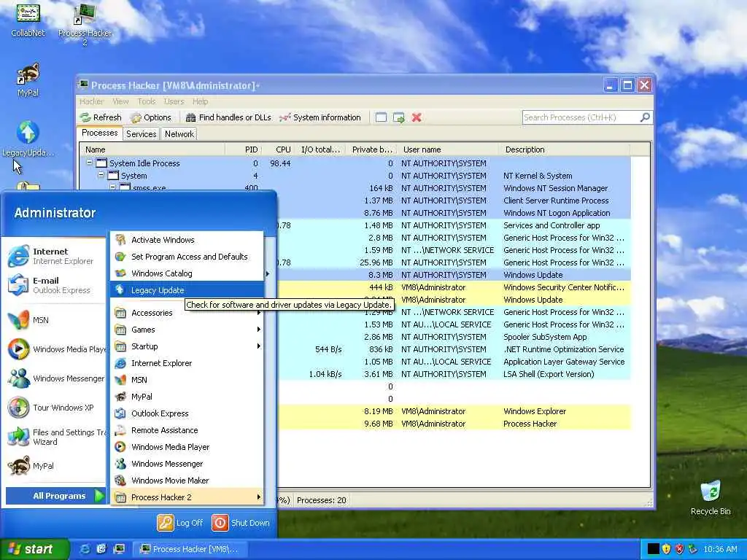Collapse smss.exe tree node
747x560 pixels.
point(113,187)
